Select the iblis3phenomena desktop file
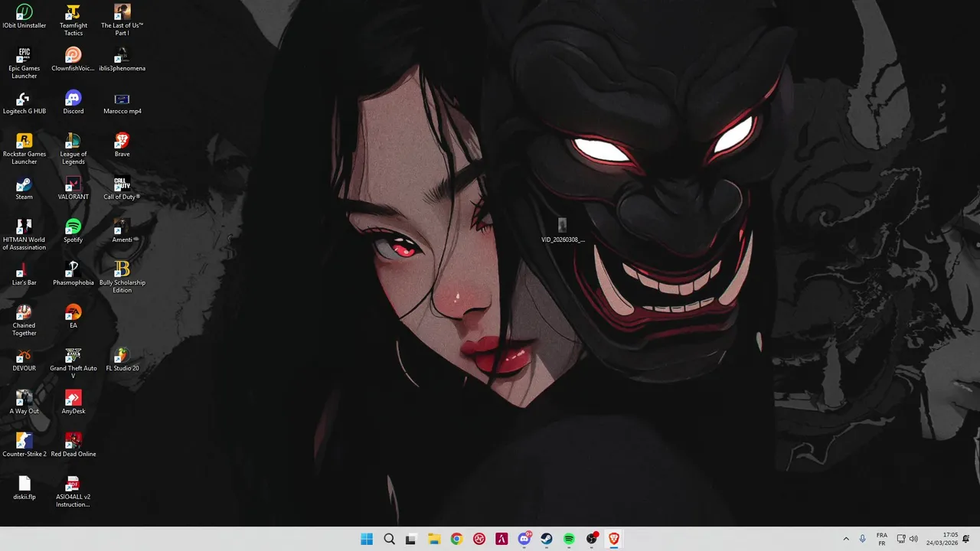The width and height of the screenshot is (980, 551). click(122, 60)
